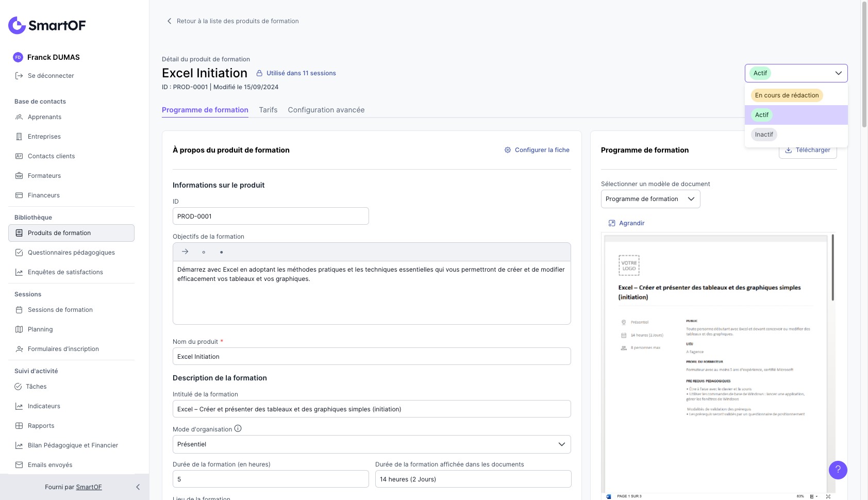Click the Franck DUMAS user avatar
Viewport: 868px width, 500px height.
(x=18, y=57)
